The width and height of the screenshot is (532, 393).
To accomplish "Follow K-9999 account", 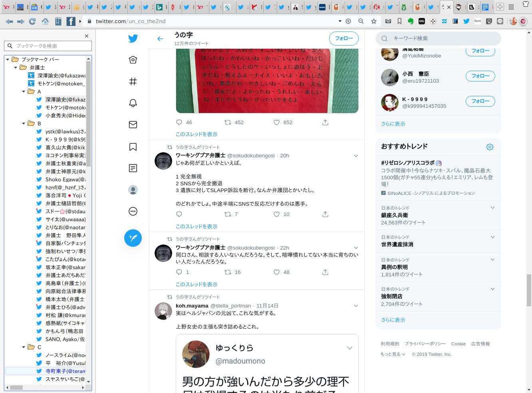I will pos(480,101).
